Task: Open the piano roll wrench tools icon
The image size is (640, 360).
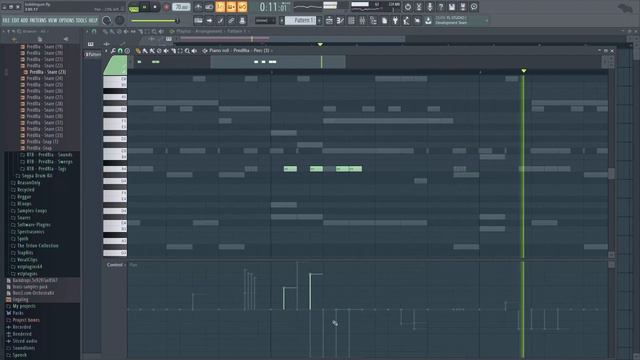Action: [113, 51]
